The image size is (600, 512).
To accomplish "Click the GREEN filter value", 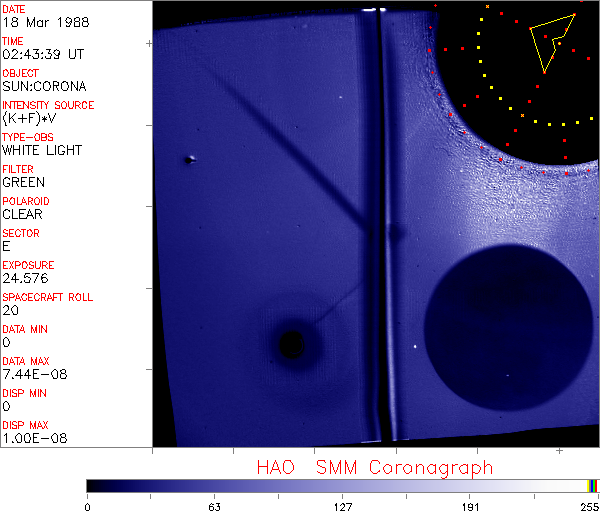I will [24, 182].
